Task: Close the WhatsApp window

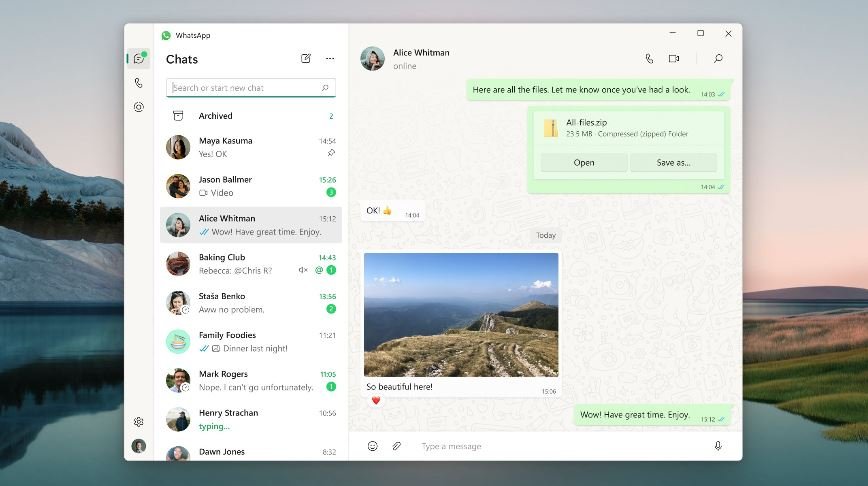Action: [x=728, y=33]
